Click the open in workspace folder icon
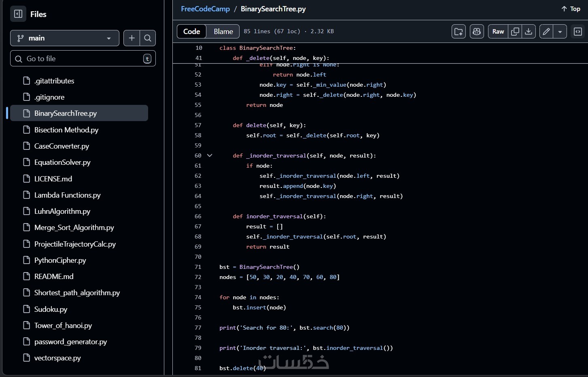588x377 pixels. (459, 32)
